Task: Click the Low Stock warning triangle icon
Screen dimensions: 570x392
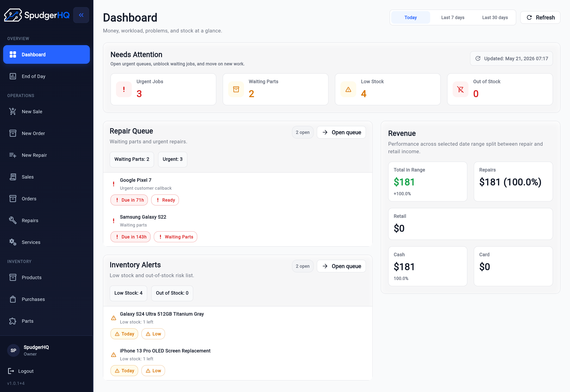Action: pos(348,89)
